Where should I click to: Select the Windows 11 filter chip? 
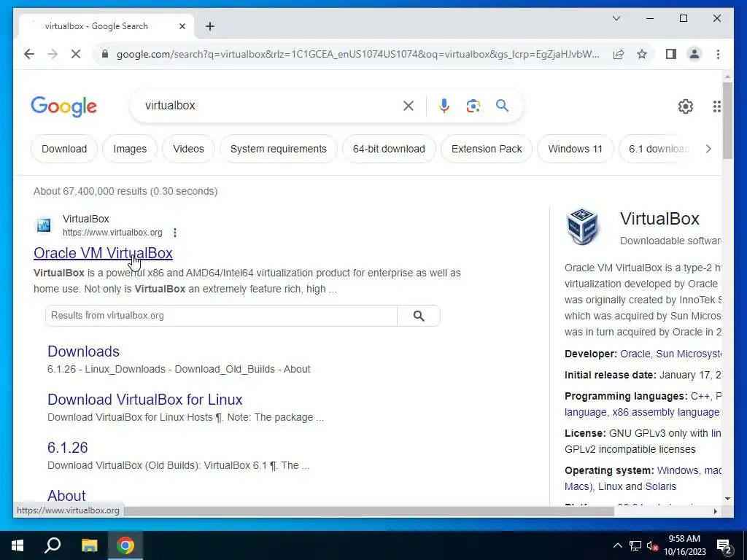[x=575, y=149]
